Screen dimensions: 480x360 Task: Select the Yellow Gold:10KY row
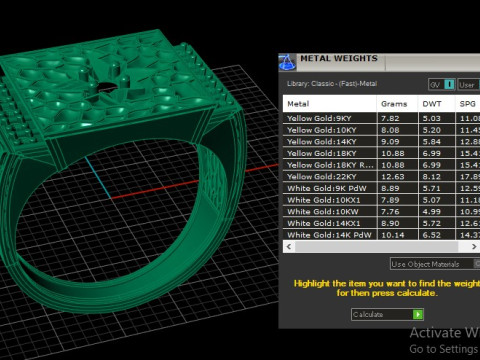[x=381, y=130]
